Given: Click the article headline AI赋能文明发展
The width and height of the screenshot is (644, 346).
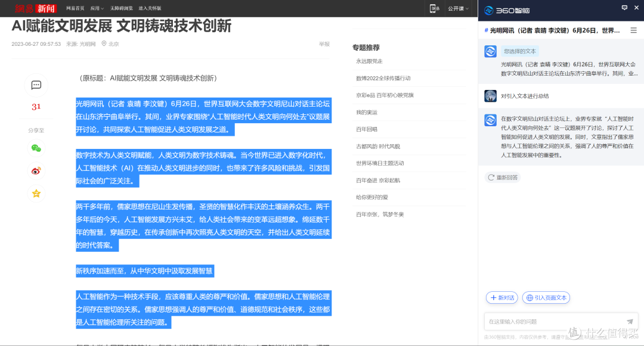Looking at the screenshot, I should point(122,26).
